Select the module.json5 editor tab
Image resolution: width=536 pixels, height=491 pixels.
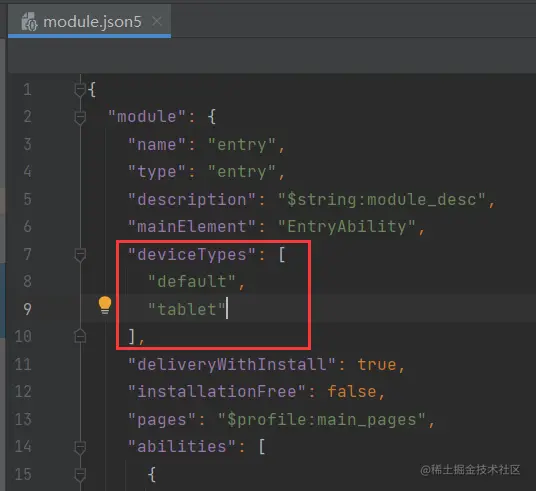tap(89, 21)
